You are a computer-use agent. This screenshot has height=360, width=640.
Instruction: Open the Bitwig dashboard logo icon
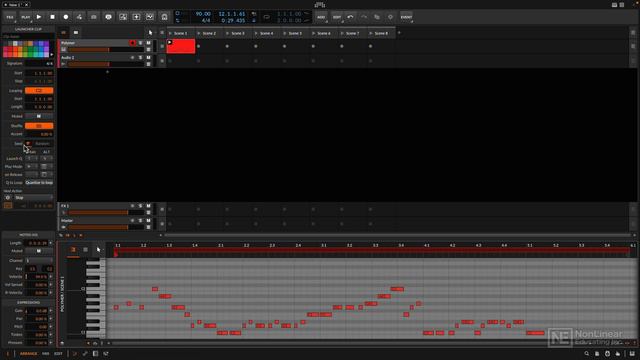tap(320, 4)
